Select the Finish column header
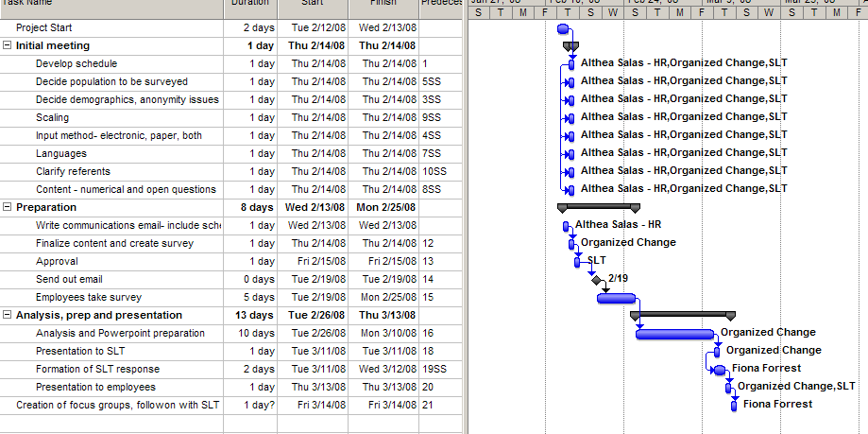 [x=383, y=4]
